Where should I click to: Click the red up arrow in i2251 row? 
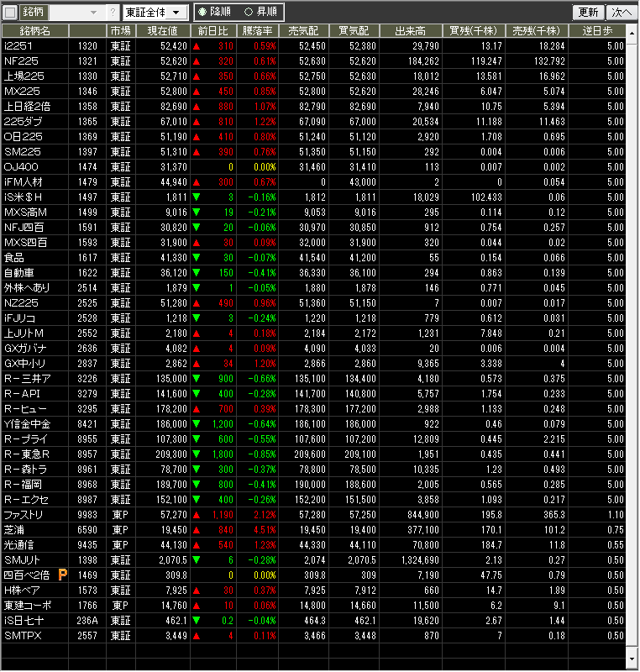pyautogui.click(x=197, y=45)
